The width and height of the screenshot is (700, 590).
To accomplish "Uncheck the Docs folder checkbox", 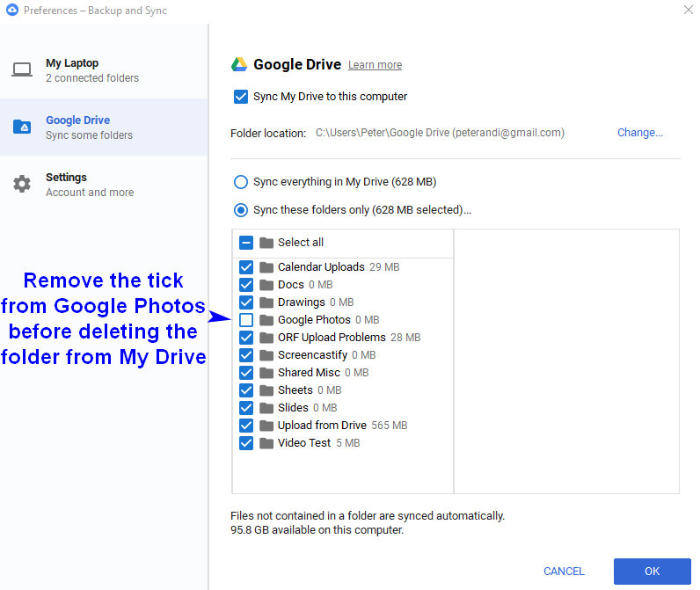I will pyautogui.click(x=246, y=285).
